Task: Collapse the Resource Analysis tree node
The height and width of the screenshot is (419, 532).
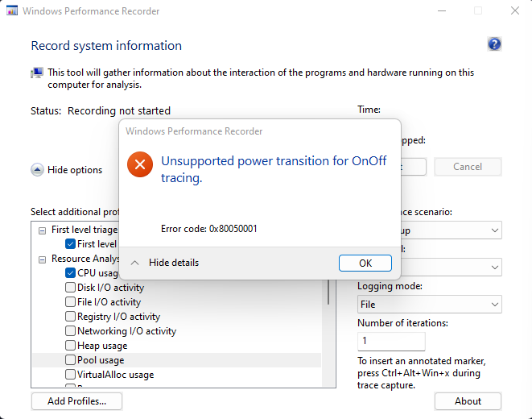Action: 42,259
